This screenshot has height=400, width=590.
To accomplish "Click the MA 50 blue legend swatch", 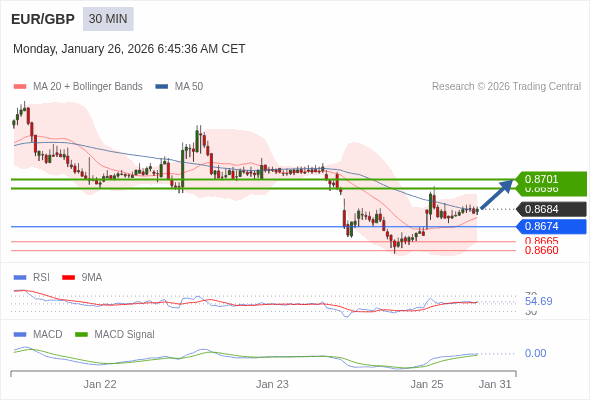I will (162, 87).
